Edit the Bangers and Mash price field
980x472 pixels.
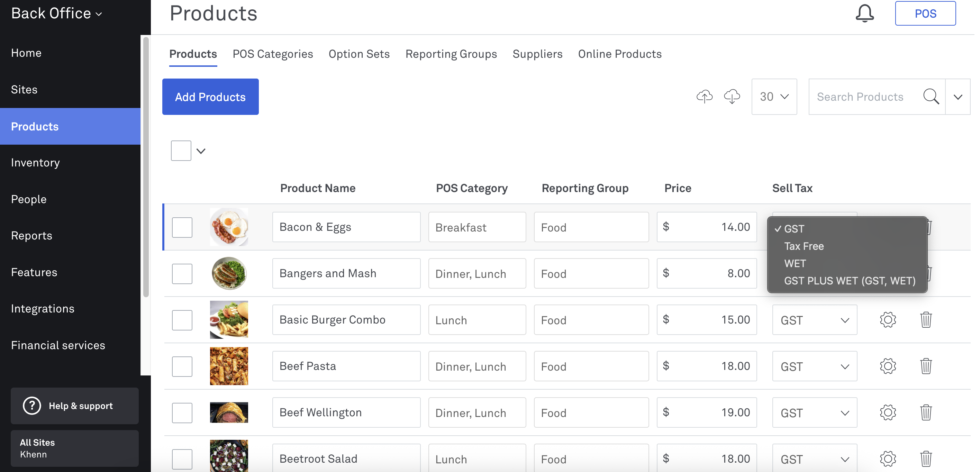(707, 273)
